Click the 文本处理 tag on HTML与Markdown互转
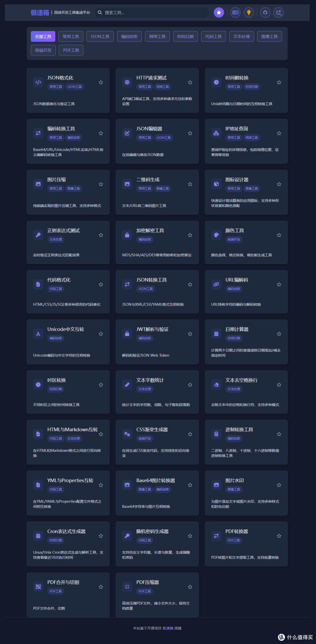This screenshot has width=316, height=644. [74, 439]
